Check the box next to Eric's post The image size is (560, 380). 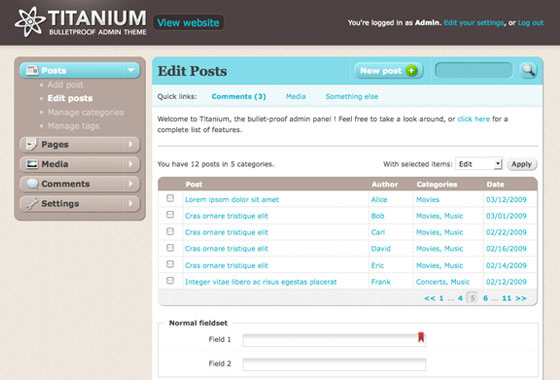click(170, 264)
